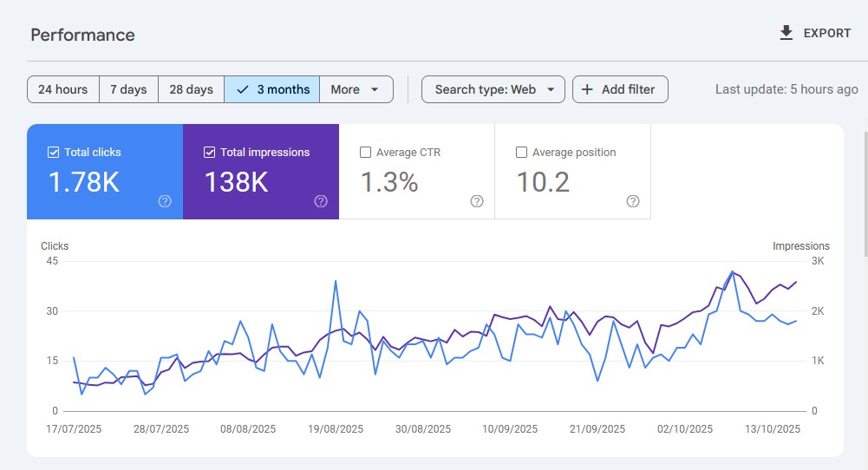Enable the Average position checkbox

click(521, 153)
